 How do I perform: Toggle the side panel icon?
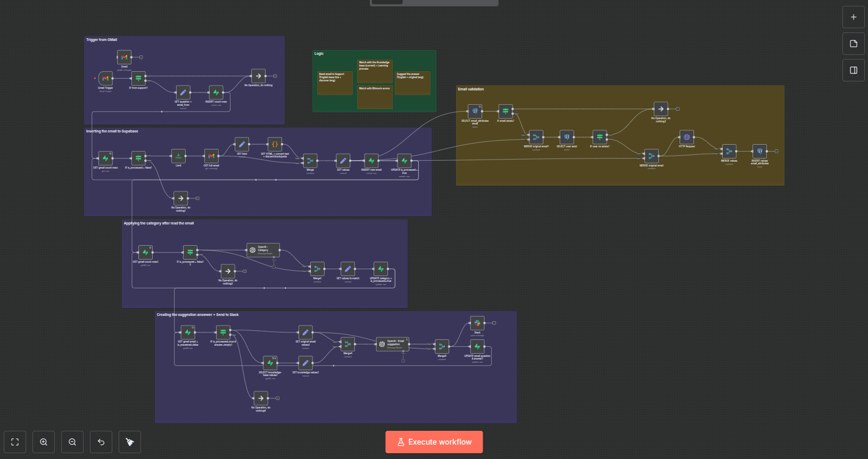tap(853, 70)
